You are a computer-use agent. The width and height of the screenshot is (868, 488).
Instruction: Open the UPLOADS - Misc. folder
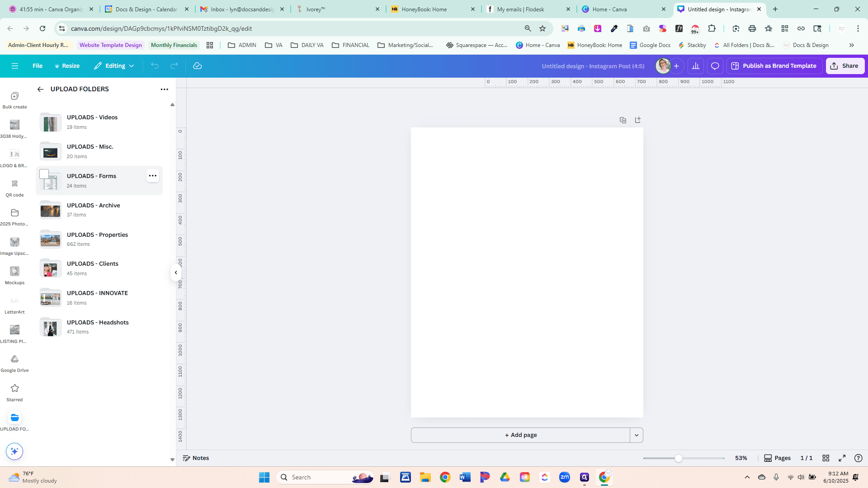click(99, 151)
